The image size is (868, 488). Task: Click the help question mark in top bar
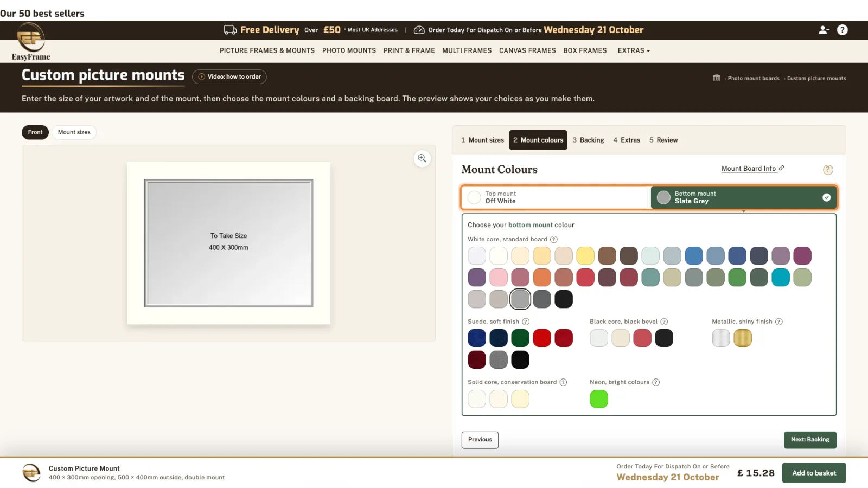[x=842, y=30]
